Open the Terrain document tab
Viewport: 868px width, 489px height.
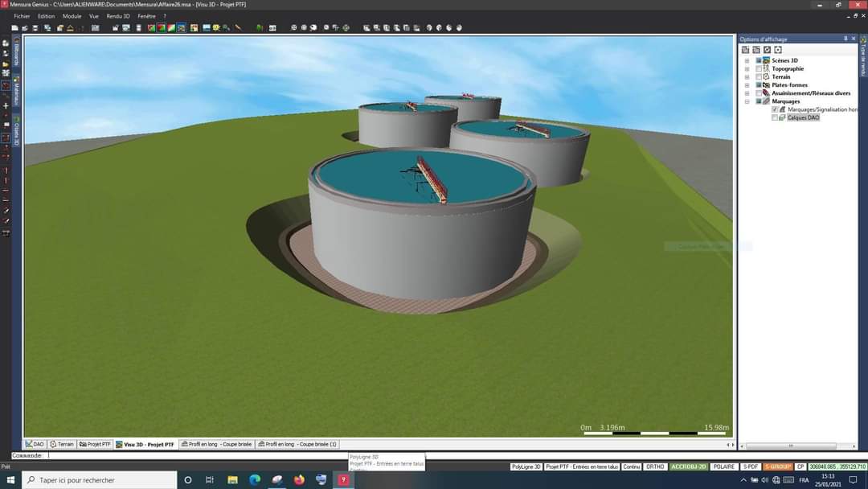click(x=61, y=444)
